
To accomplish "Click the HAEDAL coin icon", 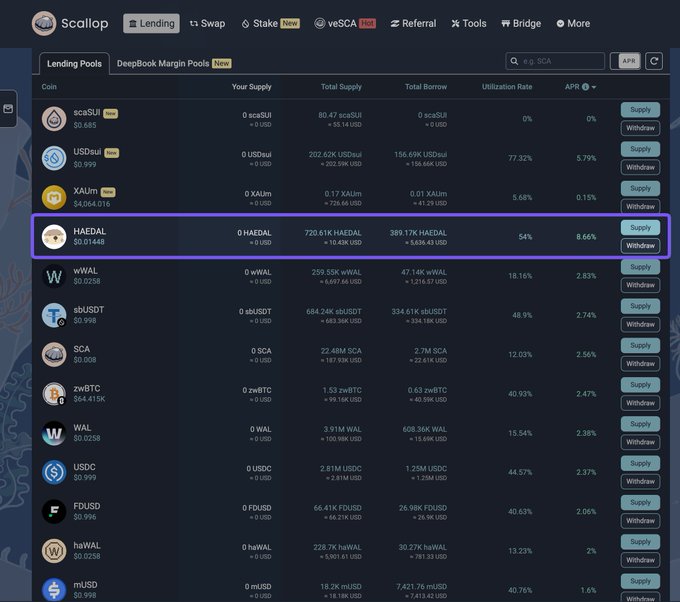I will (x=54, y=237).
